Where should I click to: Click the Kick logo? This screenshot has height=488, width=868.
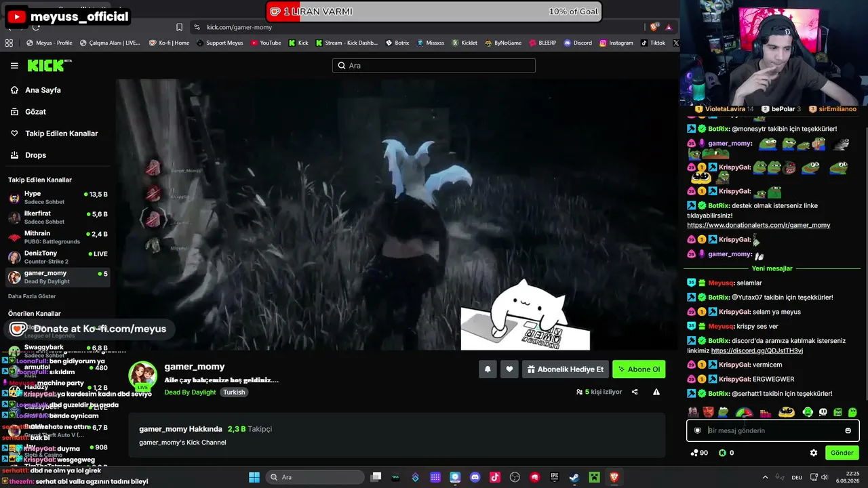[x=49, y=65]
